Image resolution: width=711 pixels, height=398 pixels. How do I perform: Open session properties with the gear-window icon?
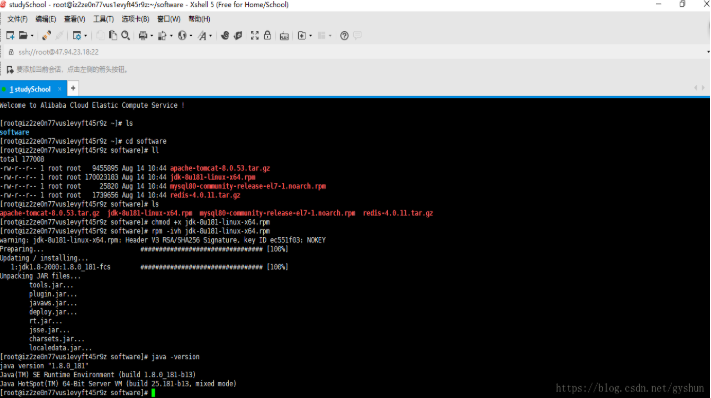(x=77, y=35)
